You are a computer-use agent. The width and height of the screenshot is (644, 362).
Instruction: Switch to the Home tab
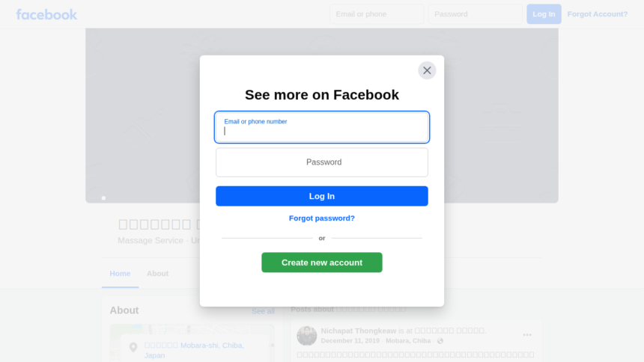pyautogui.click(x=120, y=273)
